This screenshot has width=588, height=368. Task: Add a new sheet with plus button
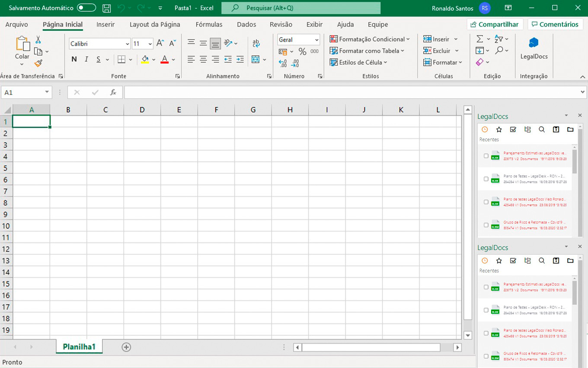126,347
